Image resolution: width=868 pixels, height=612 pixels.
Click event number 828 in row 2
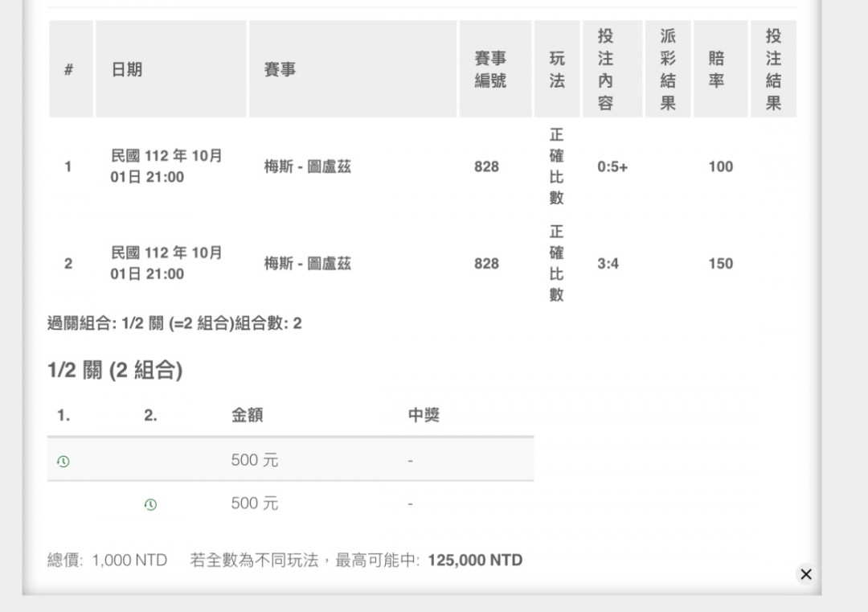coord(486,264)
